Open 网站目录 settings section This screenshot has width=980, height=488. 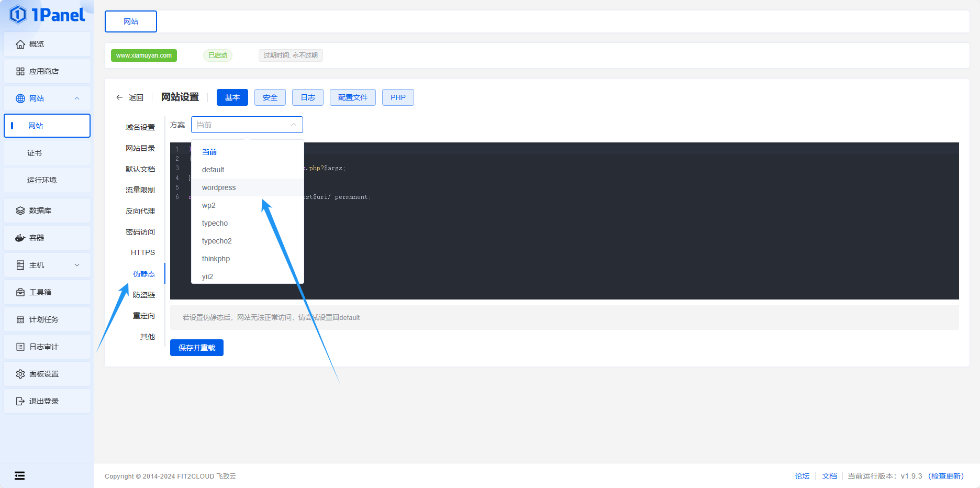tap(140, 148)
